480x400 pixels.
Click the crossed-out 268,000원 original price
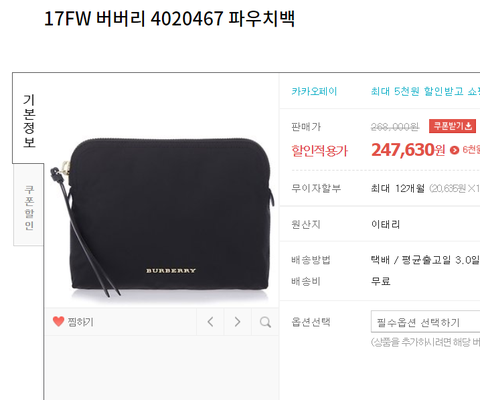[x=395, y=127]
